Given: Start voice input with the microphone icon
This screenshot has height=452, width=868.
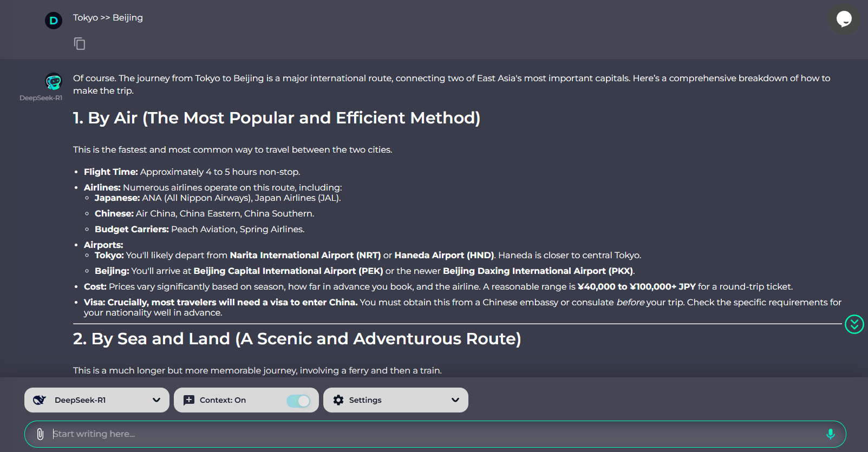Looking at the screenshot, I should tap(831, 434).
